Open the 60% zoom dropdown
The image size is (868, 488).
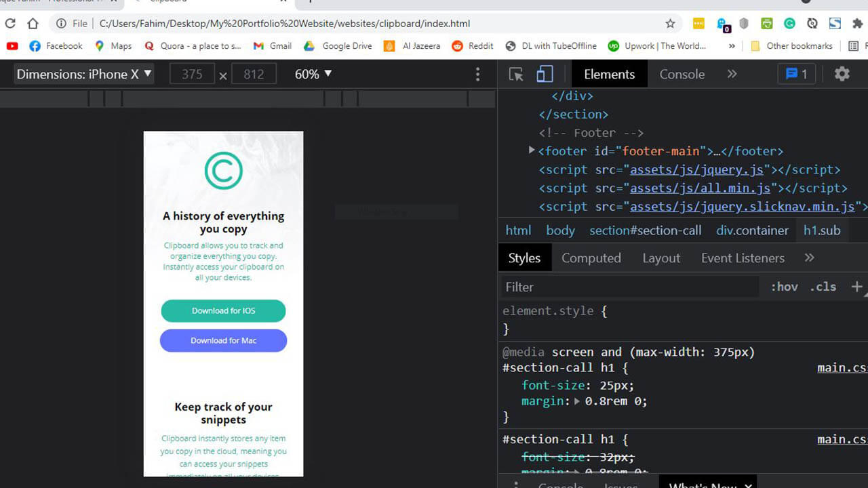tap(313, 74)
